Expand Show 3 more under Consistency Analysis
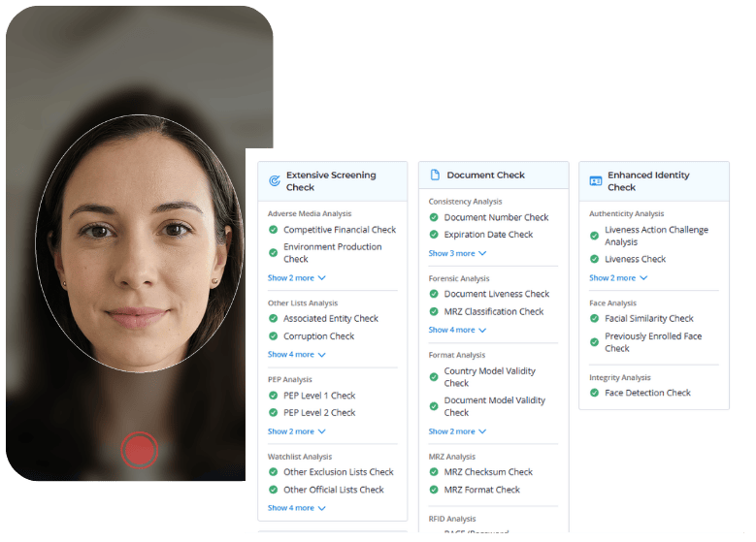The height and width of the screenshot is (542, 756). pos(457,253)
